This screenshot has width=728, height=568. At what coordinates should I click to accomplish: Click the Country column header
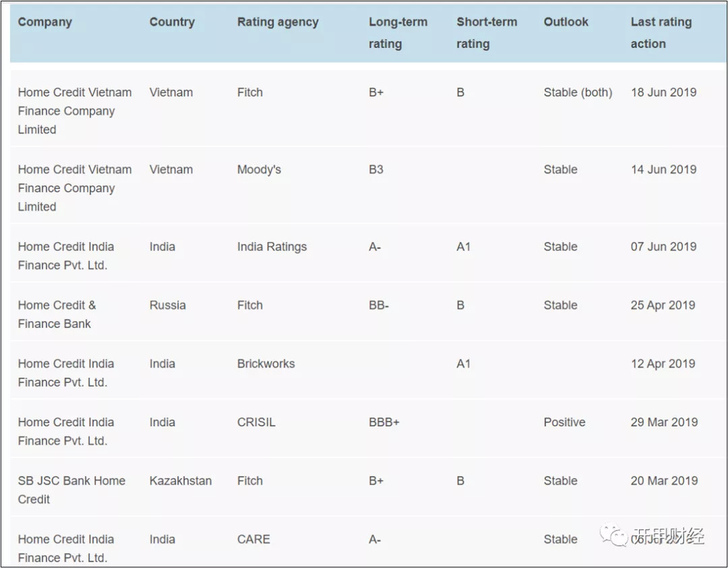[172, 22]
